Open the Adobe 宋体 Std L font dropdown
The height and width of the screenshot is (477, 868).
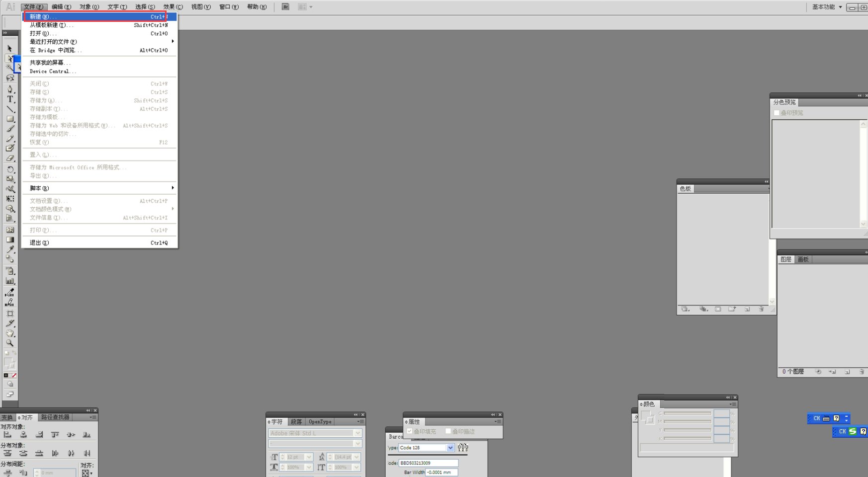pyautogui.click(x=357, y=433)
